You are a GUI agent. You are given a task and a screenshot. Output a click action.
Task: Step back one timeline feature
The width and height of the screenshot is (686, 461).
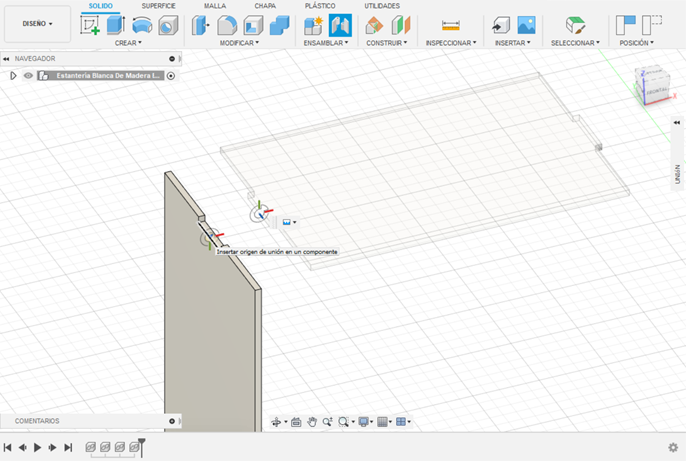pyautogui.click(x=22, y=447)
